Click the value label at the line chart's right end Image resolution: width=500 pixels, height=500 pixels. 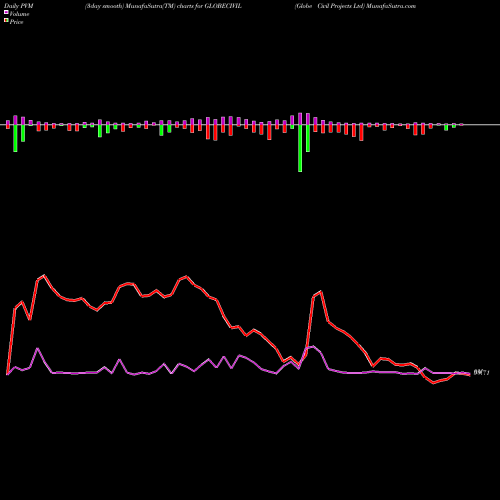point(481,373)
